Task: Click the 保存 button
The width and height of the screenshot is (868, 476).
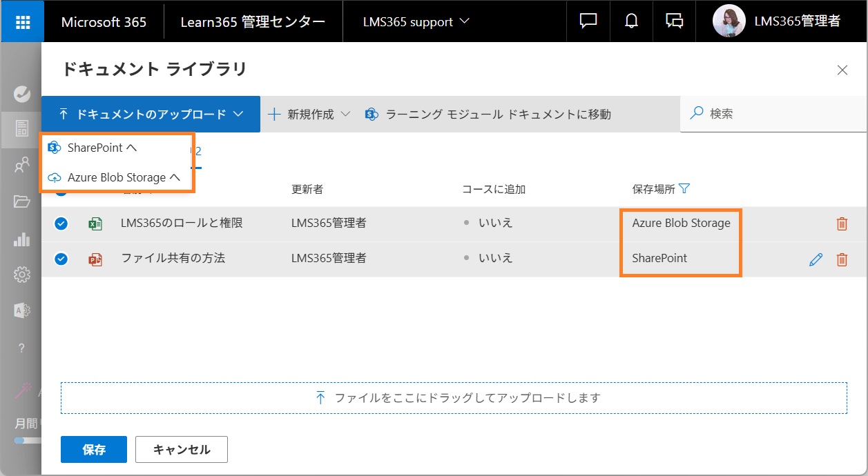Action: click(94, 449)
